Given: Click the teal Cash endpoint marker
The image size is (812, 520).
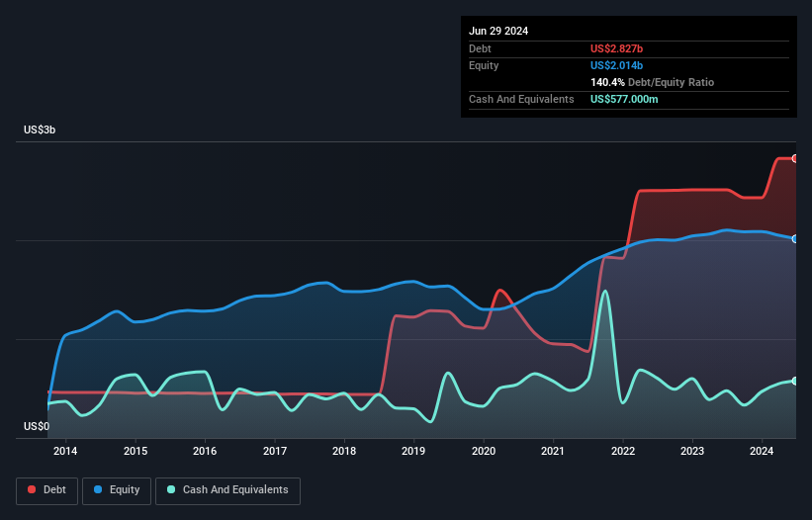Looking at the screenshot, I should 794,381.
